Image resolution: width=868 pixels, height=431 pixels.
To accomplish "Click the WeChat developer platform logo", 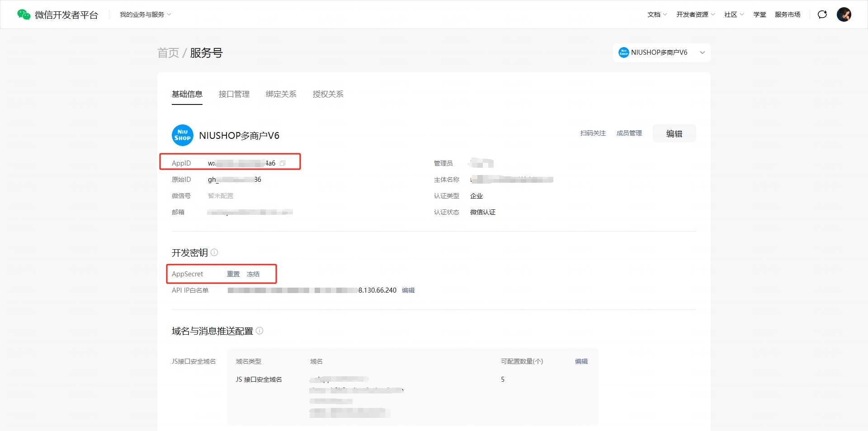I will pos(57,14).
